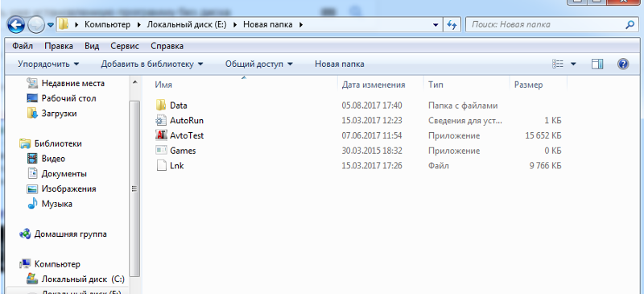Click the magnifier search icon
644x294 pixels.
pyautogui.click(x=630, y=25)
